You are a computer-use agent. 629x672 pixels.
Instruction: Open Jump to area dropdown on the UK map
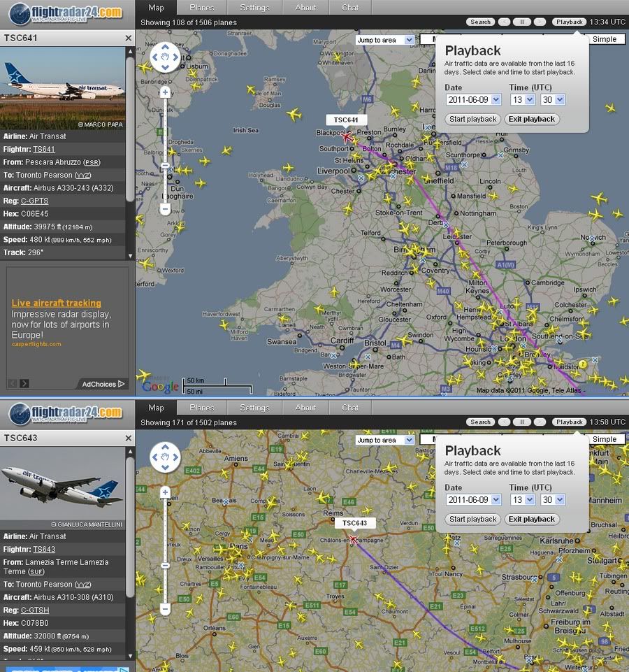(385, 40)
